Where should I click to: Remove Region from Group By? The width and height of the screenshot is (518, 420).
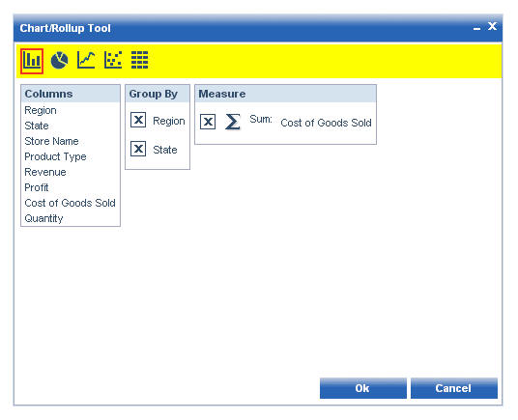click(138, 120)
